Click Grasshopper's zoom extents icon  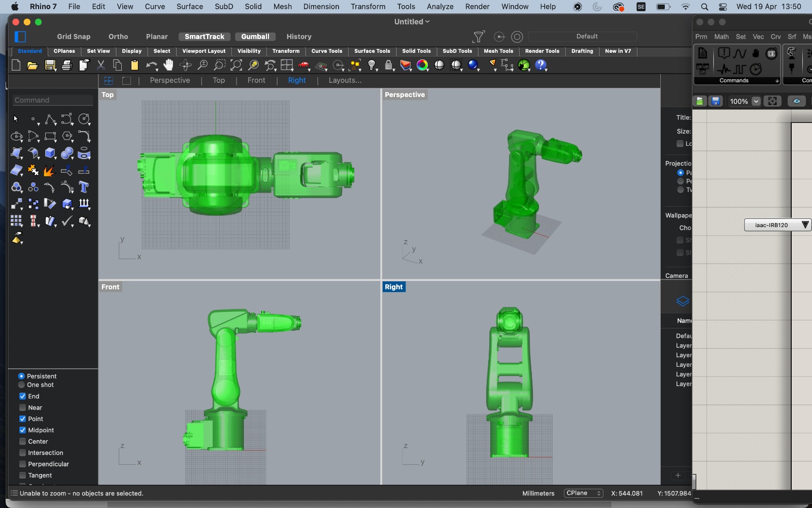pyautogui.click(x=772, y=101)
